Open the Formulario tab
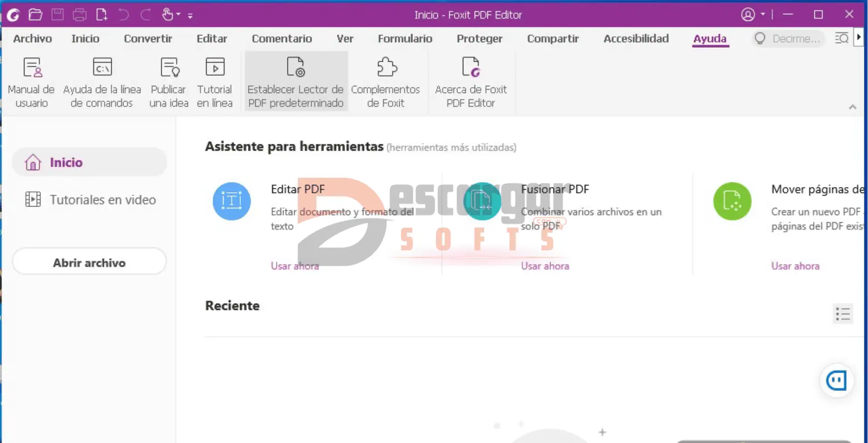Viewport: 868px width, 443px height. coord(405,39)
